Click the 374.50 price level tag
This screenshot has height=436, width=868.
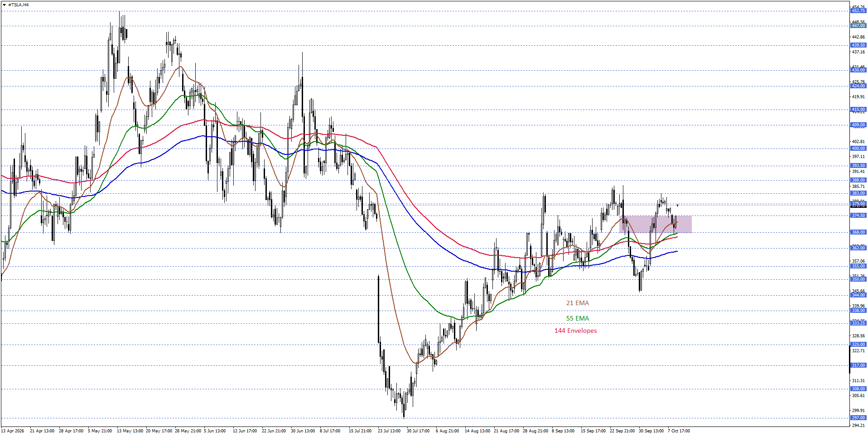point(858,216)
